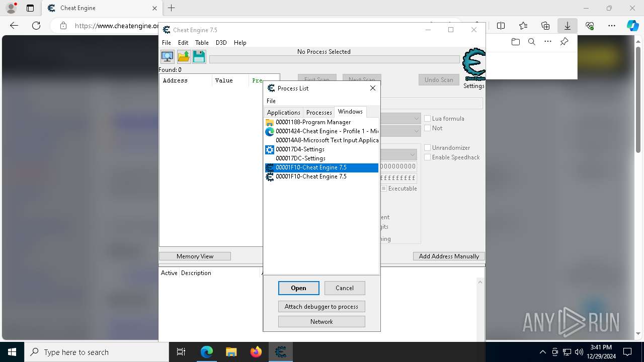Enable the Lua formula checkbox
Viewport: 644px width, 362px height.
428,119
